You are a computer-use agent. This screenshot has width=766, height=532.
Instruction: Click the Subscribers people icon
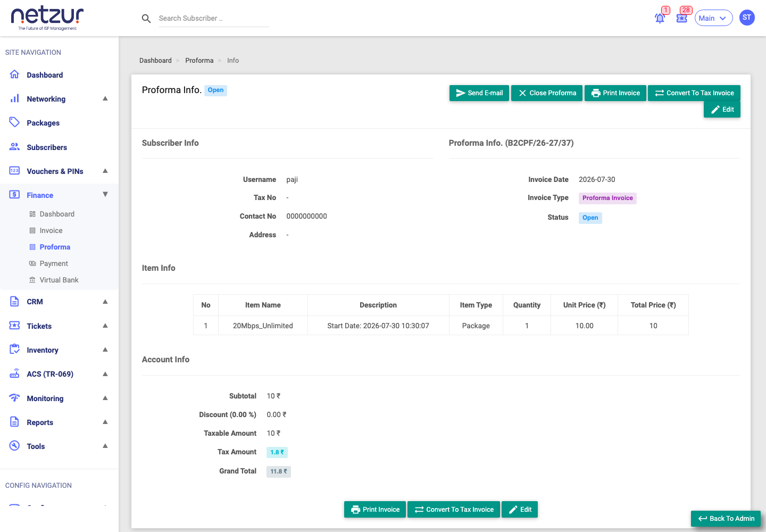pos(14,147)
